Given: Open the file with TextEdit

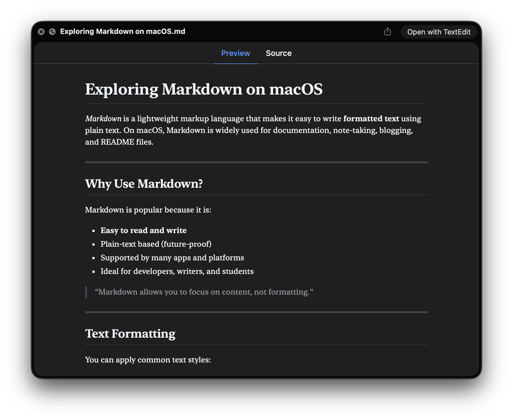Looking at the screenshot, I should pyautogui.click(x=439, y=32).
